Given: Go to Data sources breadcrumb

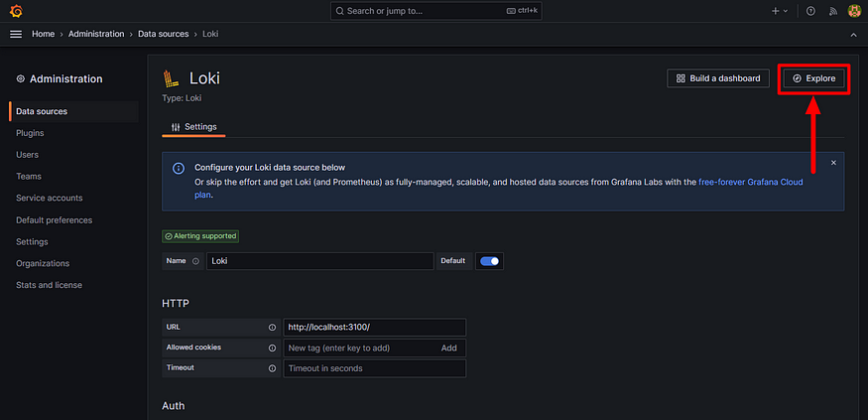Looking at the screenshot, I should pyautogui.click(x=164, y=34).
